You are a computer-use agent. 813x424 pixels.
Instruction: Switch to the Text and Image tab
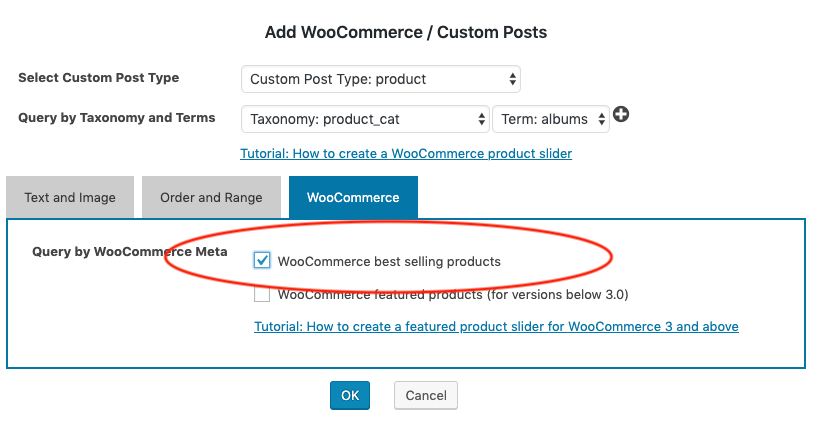70,197
